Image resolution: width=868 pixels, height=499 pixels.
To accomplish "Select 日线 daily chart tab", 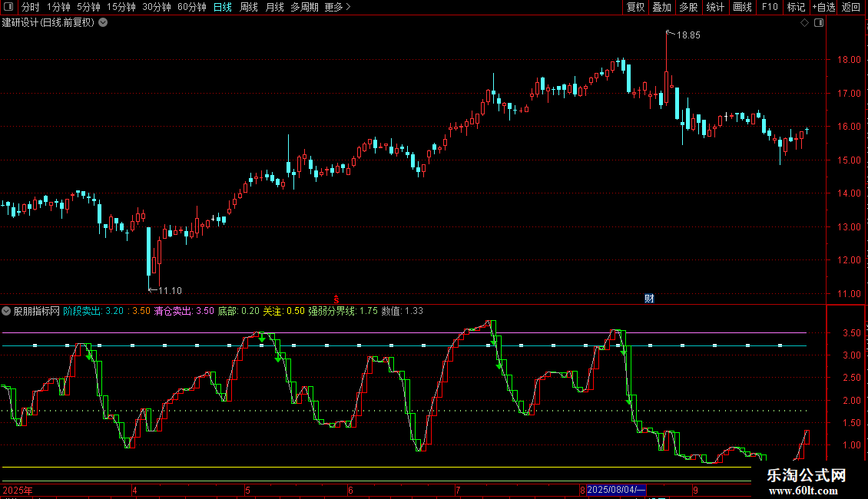I will 223,7.
